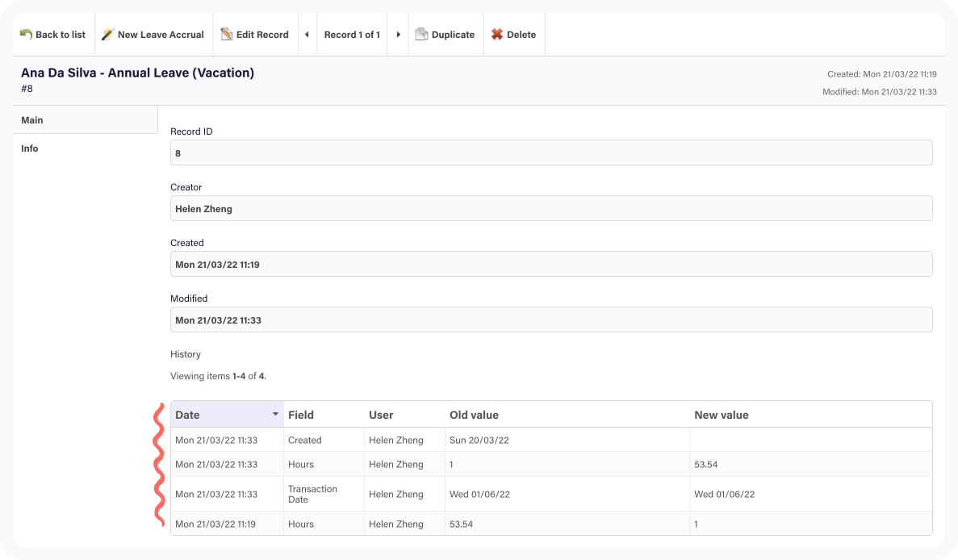This screenshot has width=958, height=560.
Task: Click the Modified field Mon 21/03/22 11:33
Action: (551, 320)
